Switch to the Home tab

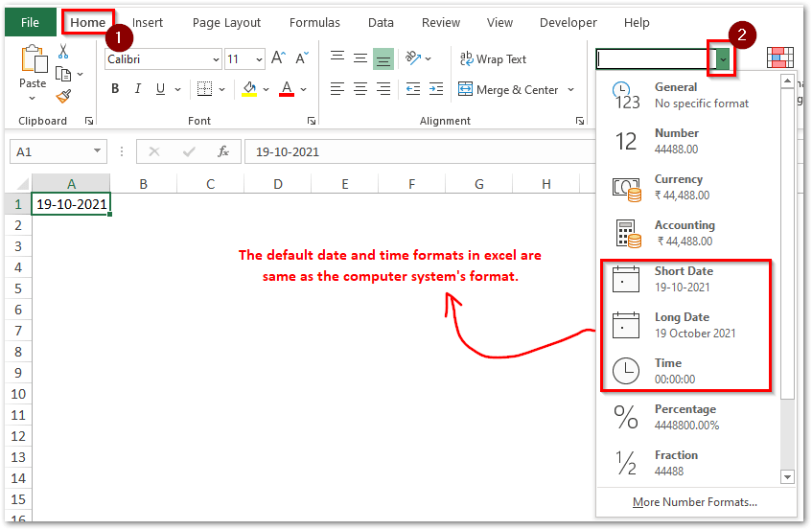point(87,22)
